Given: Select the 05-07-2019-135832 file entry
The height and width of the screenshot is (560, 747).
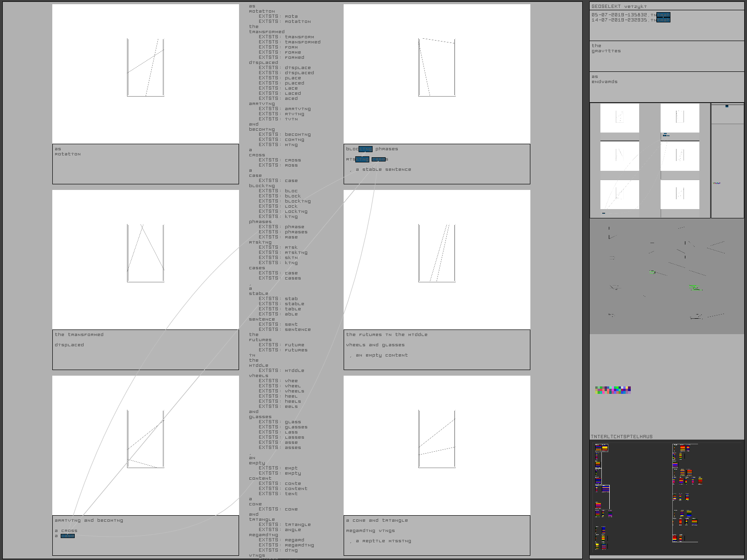Looking at the screenshot, I should click(621, 15).
